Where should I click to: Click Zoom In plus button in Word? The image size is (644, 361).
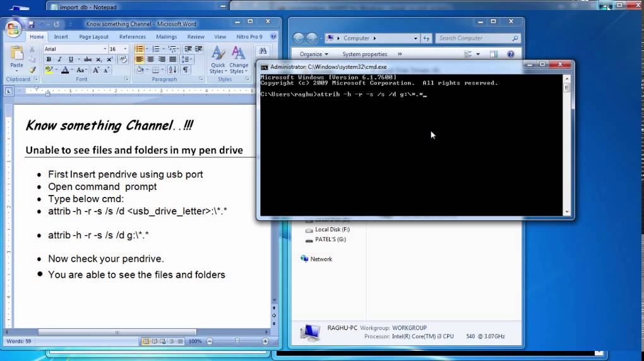[x=265, y=341]
